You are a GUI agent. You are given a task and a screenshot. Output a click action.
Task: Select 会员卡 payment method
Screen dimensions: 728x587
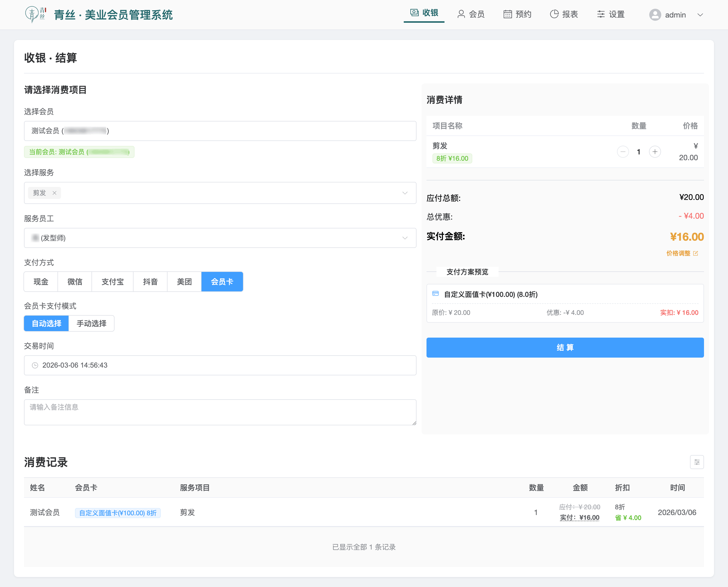tap(222, 282)
